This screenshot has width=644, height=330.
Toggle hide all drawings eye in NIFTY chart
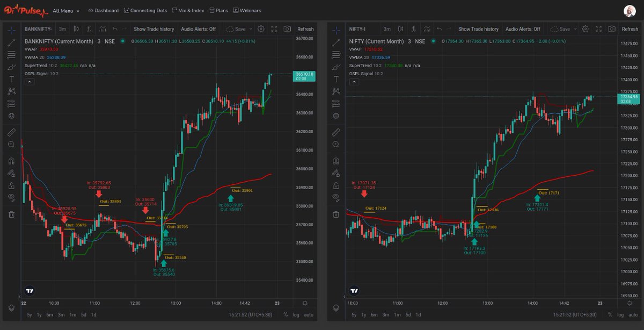pyautogui.click(x=336, y=198)
